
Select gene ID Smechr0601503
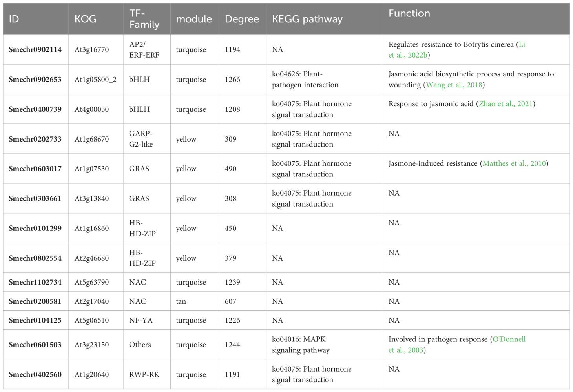pos(35,345)
